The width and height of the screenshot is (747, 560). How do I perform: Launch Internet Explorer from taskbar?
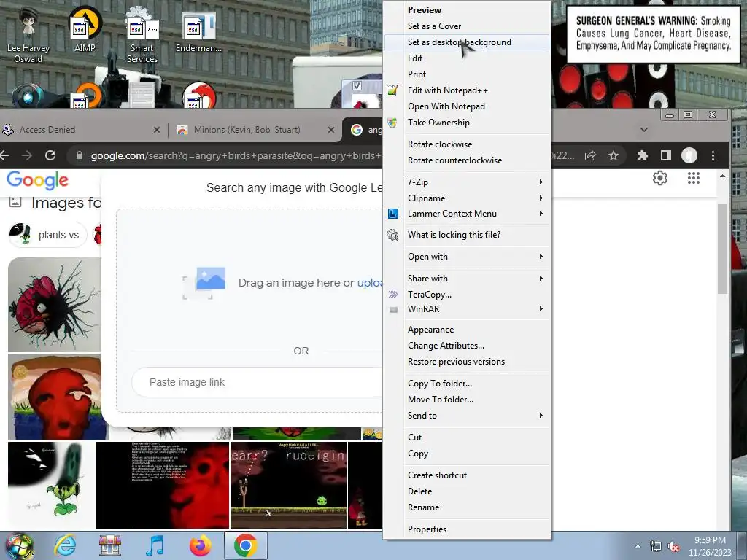pyautogui.click(x=65, y=545)
